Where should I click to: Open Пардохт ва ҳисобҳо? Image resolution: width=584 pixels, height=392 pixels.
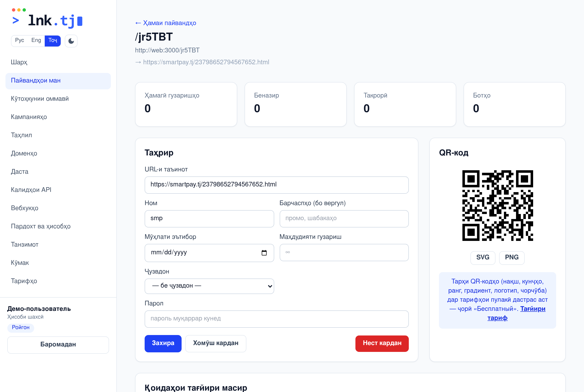click(x=58, y=227)
